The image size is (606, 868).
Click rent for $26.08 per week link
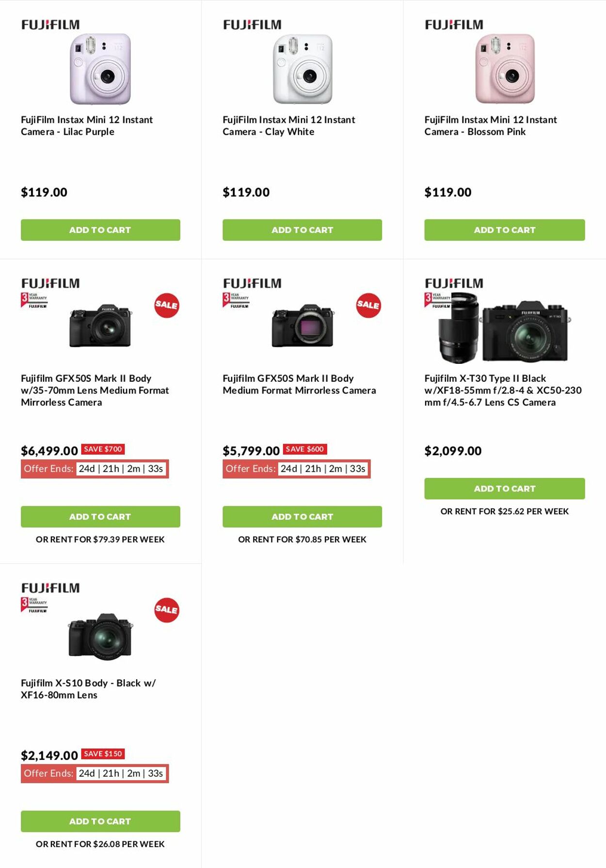coord(100,844)
